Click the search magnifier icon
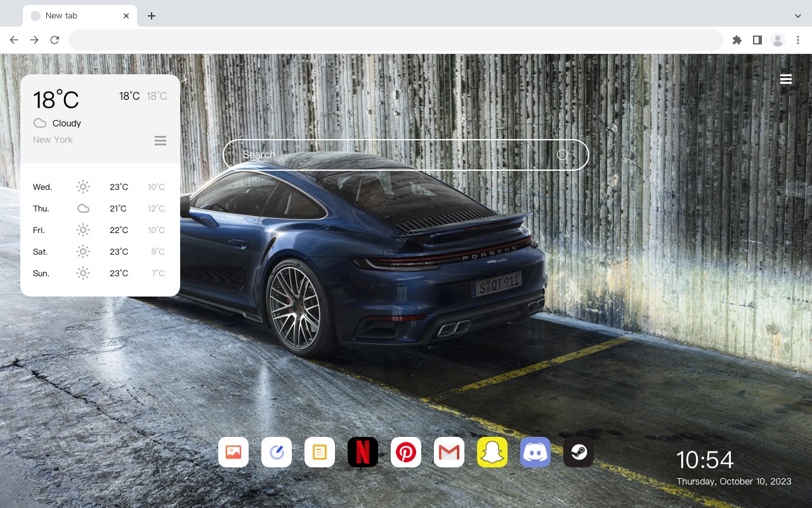Image resolution: width=812 pixels, height=508 pixels. click(563, 155)
